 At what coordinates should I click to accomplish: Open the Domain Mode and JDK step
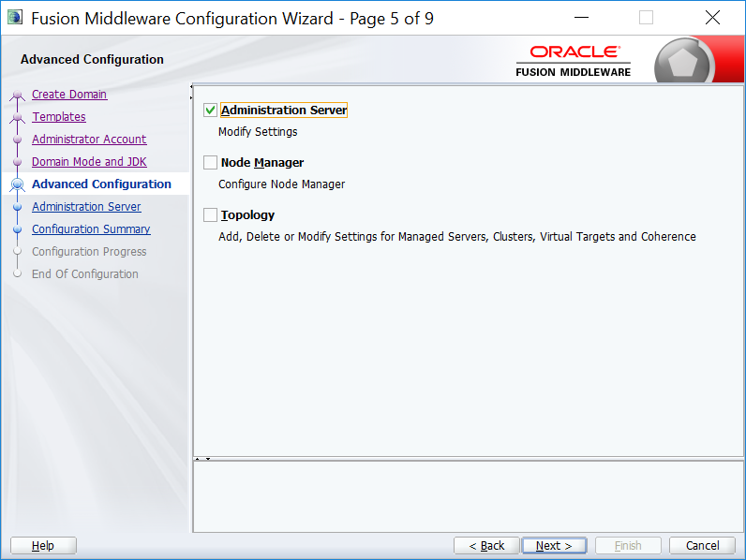(x=89, y=162)
